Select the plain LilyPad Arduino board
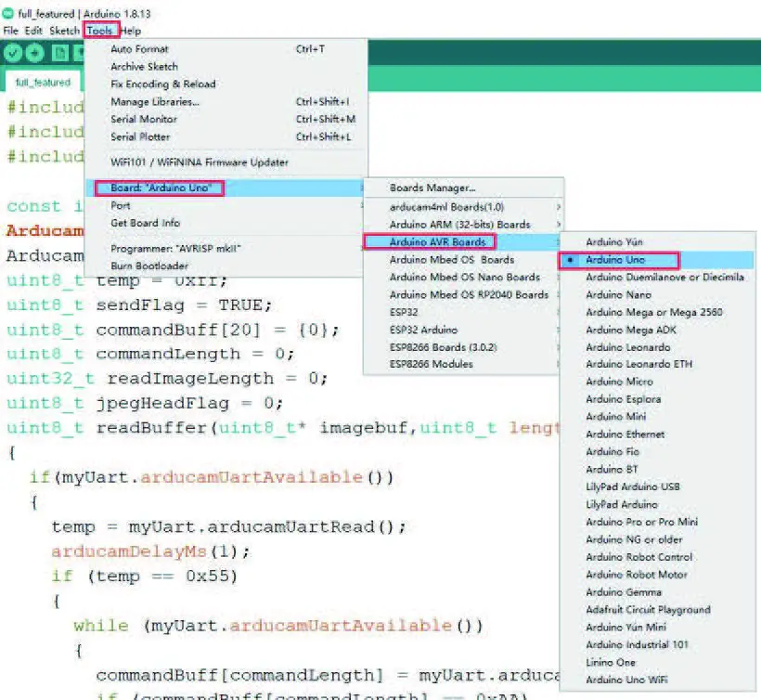Viewport: 761px width, 700px height. click(657, 504)
